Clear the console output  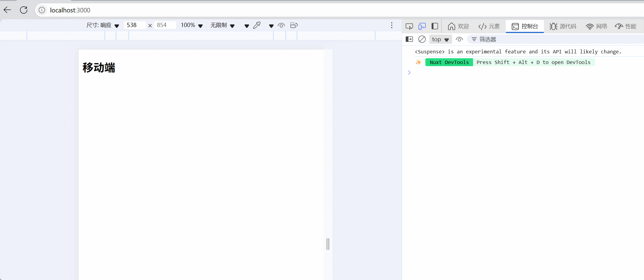422,39
